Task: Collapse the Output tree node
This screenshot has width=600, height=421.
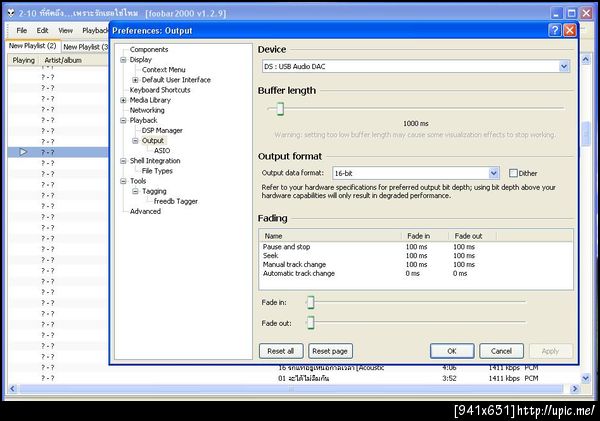Action: click(135, 141)
